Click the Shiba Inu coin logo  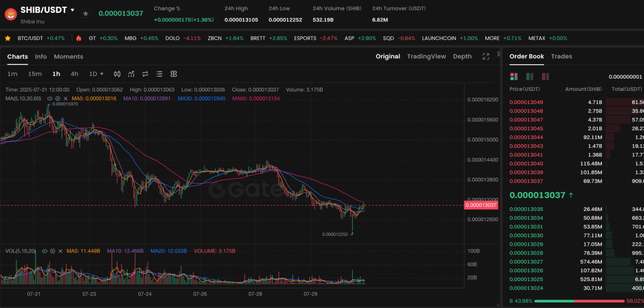tap(11, 14)
